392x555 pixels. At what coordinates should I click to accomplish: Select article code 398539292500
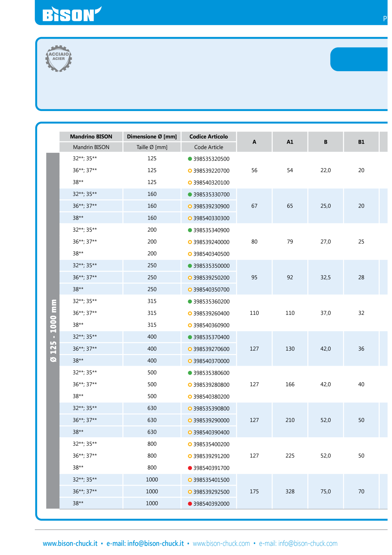tap(211, 492)
